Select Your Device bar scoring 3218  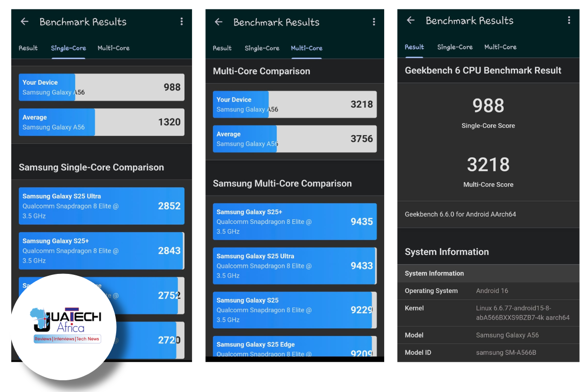coord(294,104)
